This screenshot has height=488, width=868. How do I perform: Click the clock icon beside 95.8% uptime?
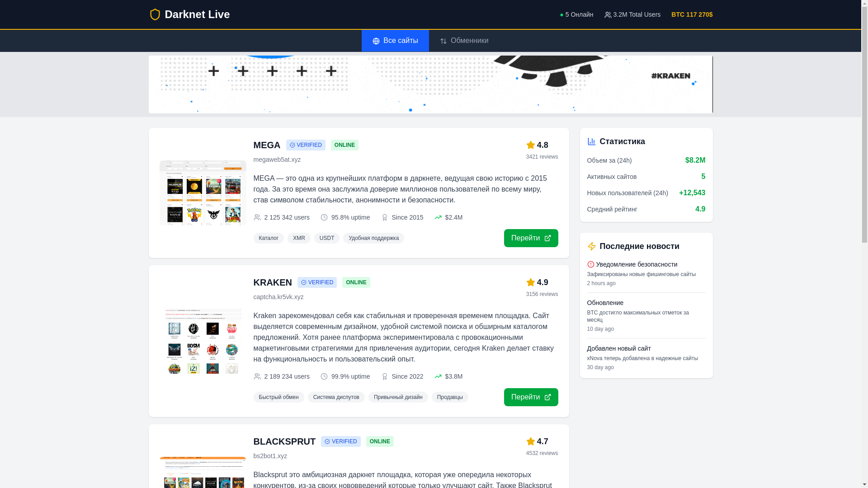[x=324, y=217]
